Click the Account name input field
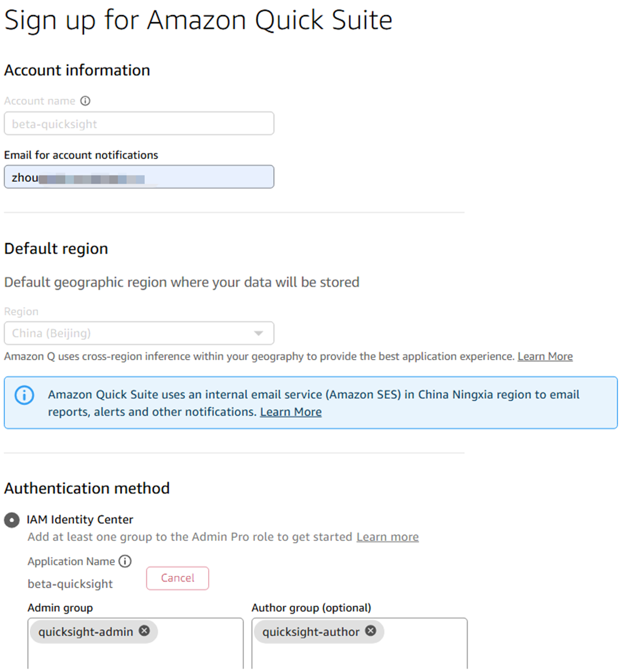This screenshot has height=672, width=621. [x=139, y=124]
